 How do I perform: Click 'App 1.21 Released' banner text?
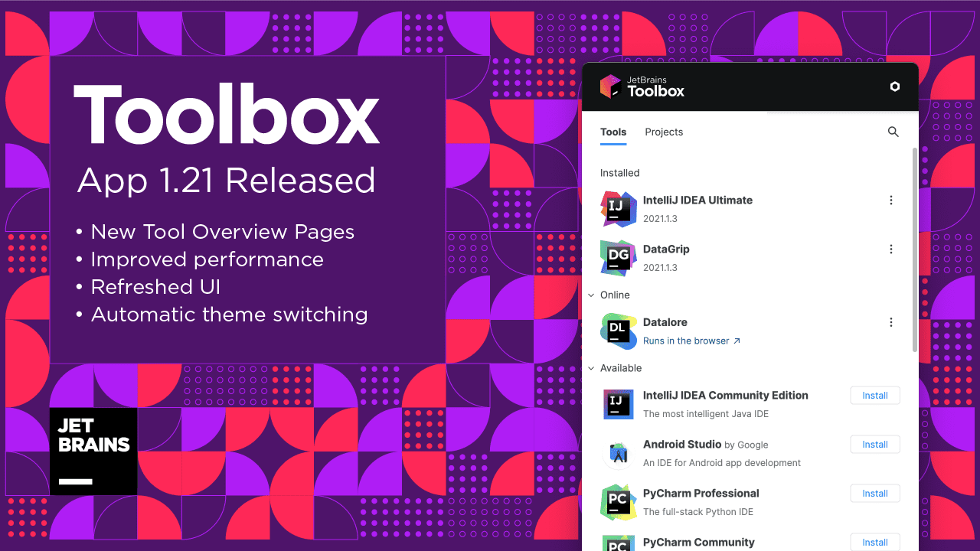pos(227,181)
